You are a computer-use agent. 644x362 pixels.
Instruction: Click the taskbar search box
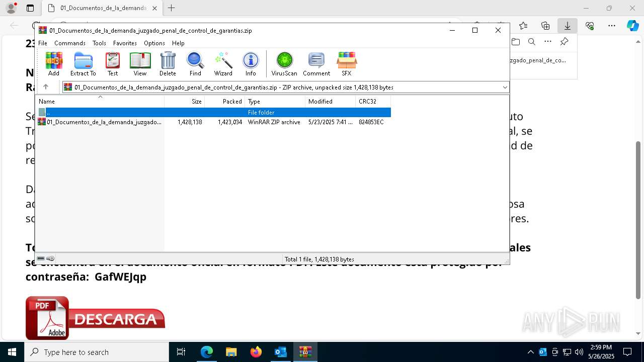coord(97,352)
